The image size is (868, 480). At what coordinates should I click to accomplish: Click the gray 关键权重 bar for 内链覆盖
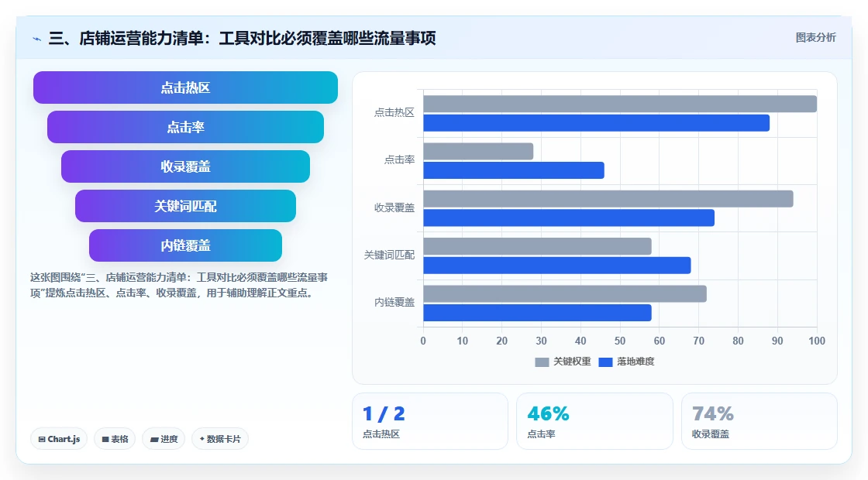coord(565,294)
